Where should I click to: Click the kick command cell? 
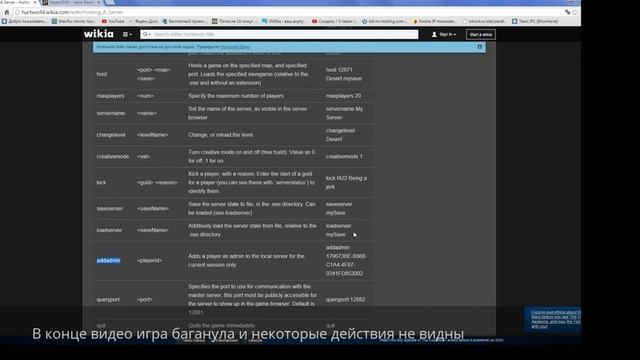tap(101, 182)
